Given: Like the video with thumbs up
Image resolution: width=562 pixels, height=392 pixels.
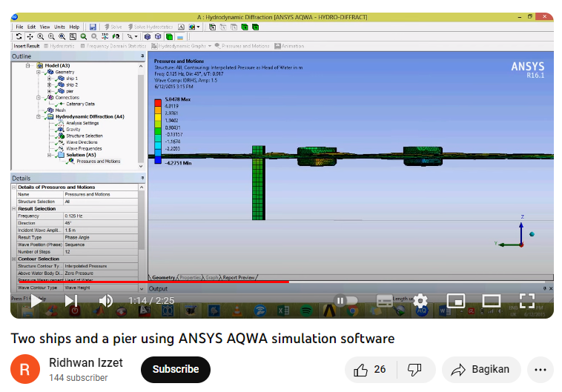Looking at the screenshot, I should coord(370,370).
